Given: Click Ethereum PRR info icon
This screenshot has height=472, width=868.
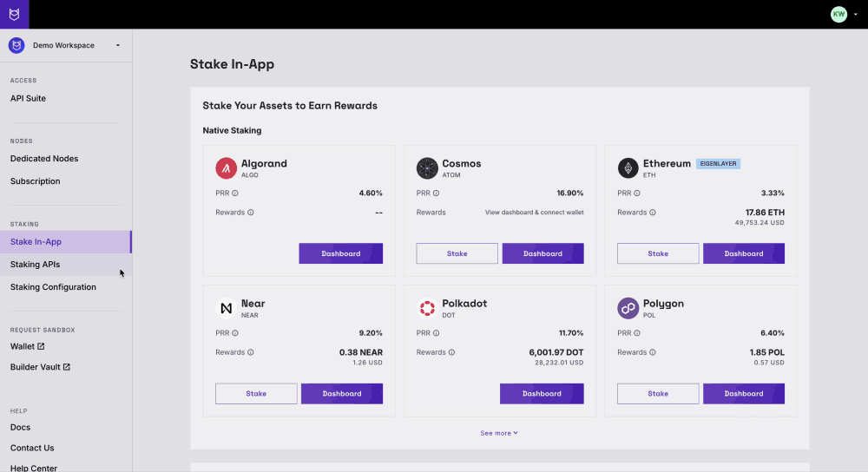Looking at the screenshot, I should 637,193.
